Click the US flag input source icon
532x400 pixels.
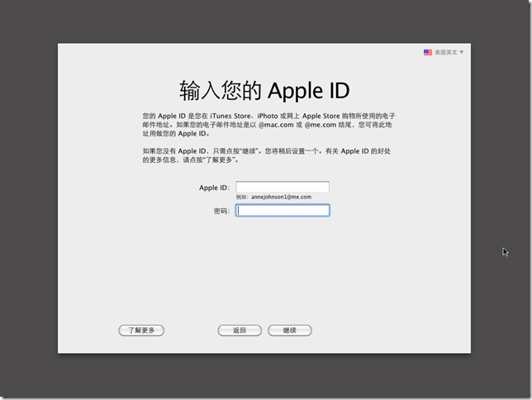428,52
